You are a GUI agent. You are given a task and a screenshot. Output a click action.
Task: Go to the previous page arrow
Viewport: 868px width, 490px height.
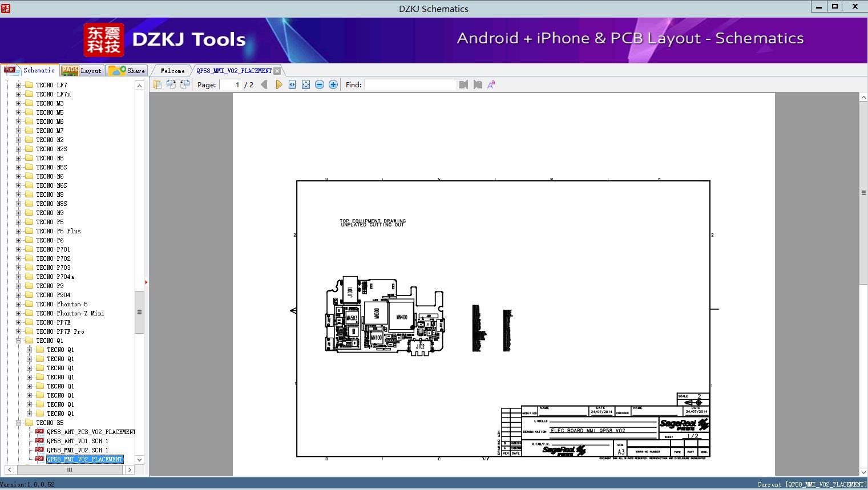tap(264, 84)
